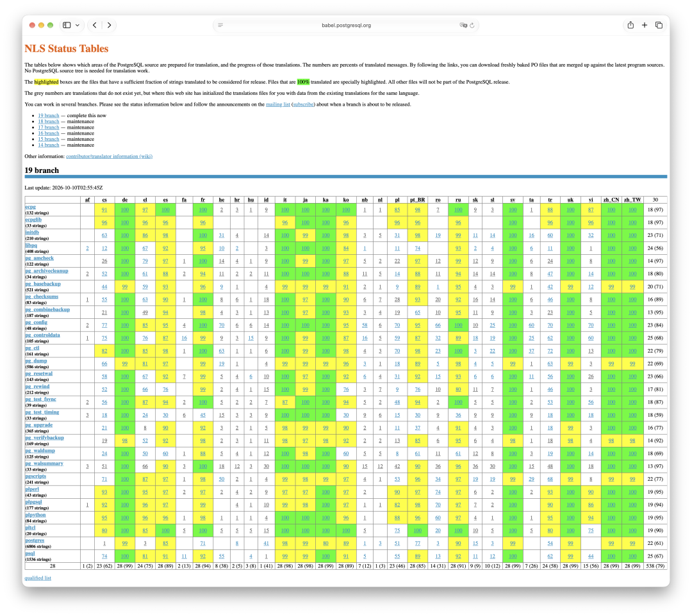The width and height of the screenshot is (692, 616).
Task: Open the pg_resetwal catalog link
Action: pyautogui.click(x=39, y=373)
